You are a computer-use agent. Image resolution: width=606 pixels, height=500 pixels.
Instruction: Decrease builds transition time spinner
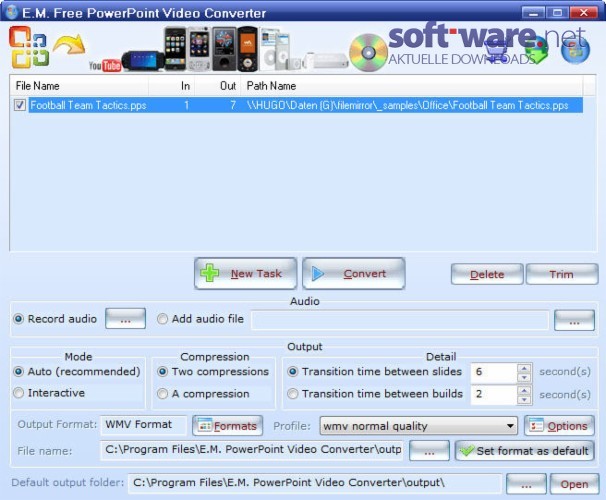click(x=524, y=400)
